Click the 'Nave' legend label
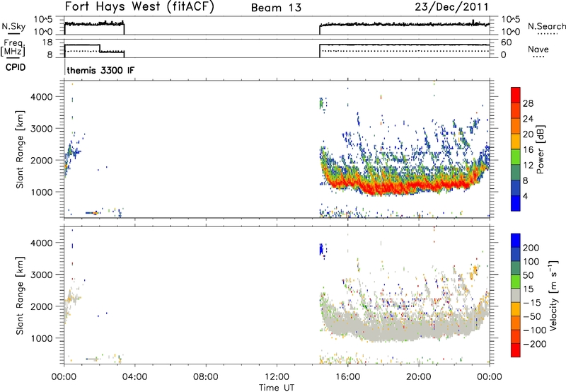566x392 pixels. point(538,49)
